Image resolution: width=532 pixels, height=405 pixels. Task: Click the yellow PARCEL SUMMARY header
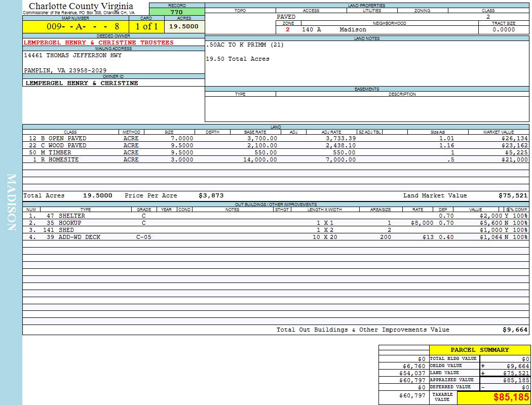coord(479,350)
